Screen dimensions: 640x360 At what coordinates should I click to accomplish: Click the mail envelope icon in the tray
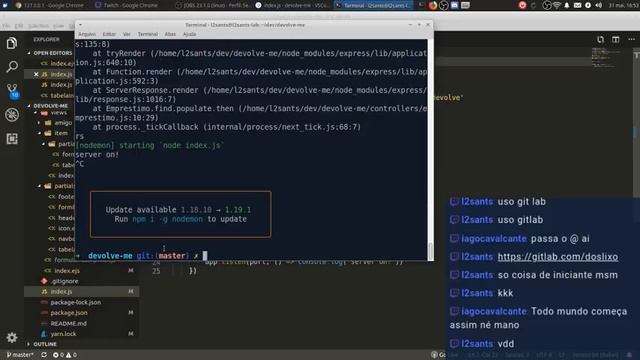(577, 5)
